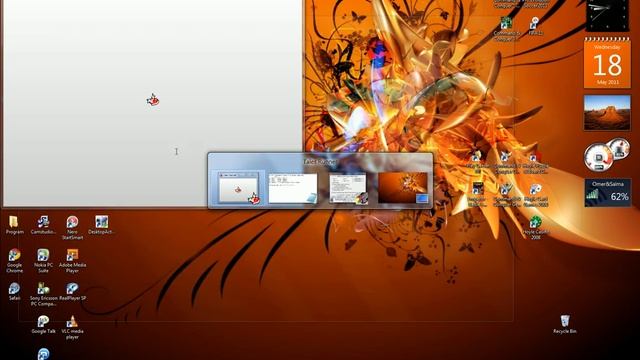Open the Nokia PC Suite shortcut
Image resolution: width=640 pixels, height=360 pixels.
coord(43,260)
